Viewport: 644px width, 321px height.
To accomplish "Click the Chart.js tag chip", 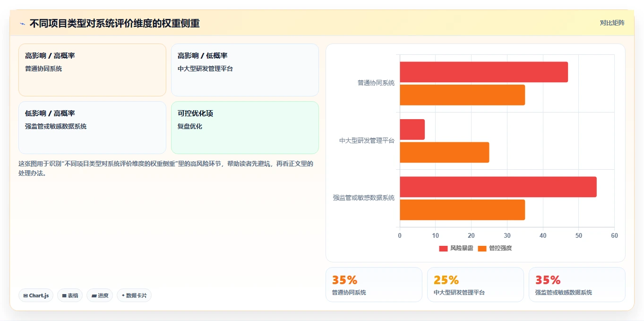I will point(36,295).
